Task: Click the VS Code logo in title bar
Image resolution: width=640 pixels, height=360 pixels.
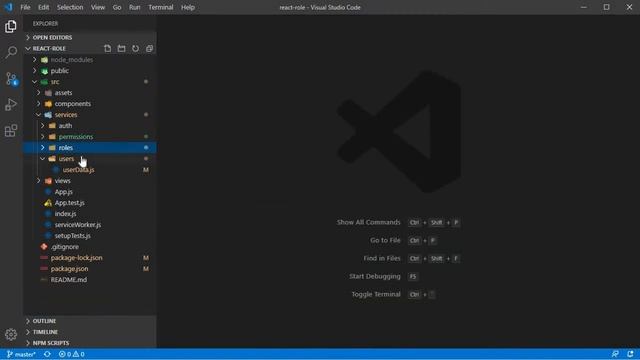Action: tap(8, 7)
